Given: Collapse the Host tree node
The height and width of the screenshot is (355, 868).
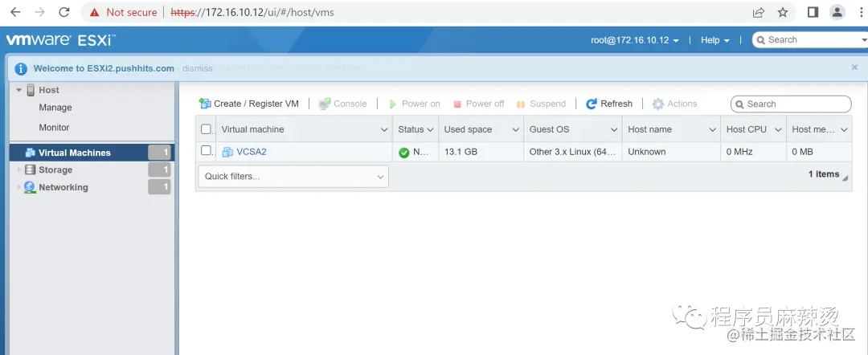Looking at the screenshot, I should tap(18, 90).
